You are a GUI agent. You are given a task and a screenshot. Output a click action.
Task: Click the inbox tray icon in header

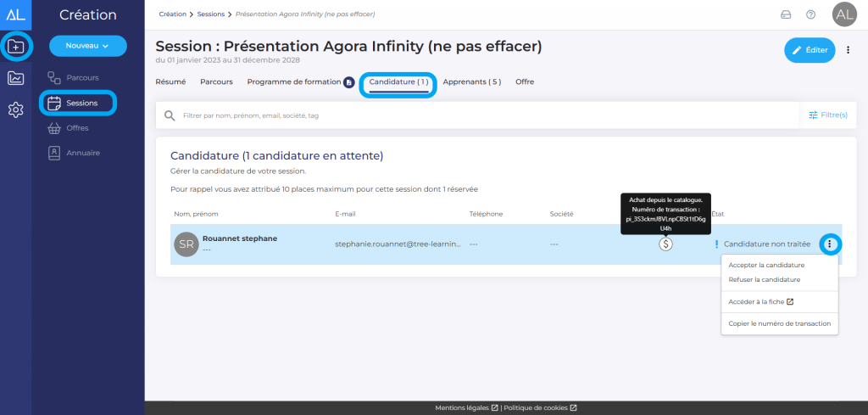tap(785, 14)
